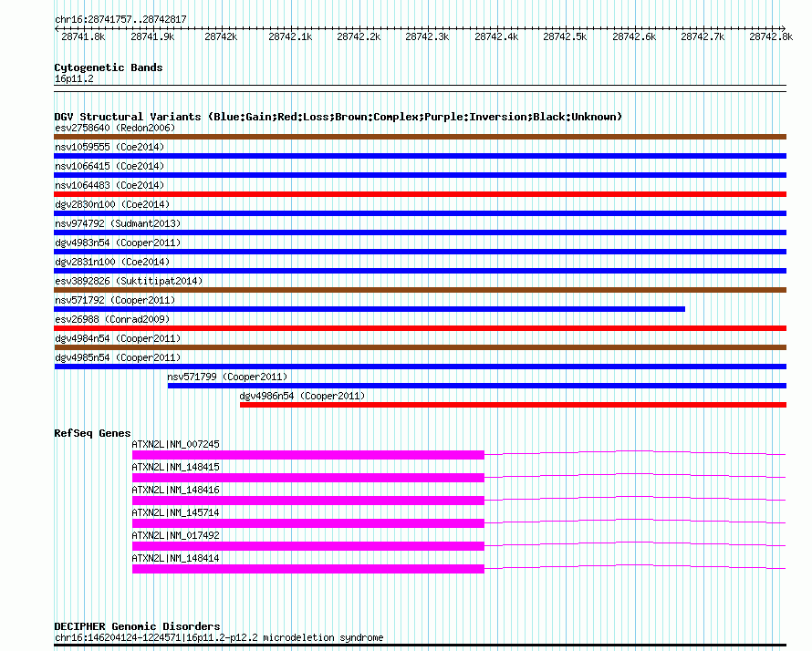Select the 28742.5k ruler position
Viewport: 812px width, 651px height.
pyautogui.click(x=565, y=36)
